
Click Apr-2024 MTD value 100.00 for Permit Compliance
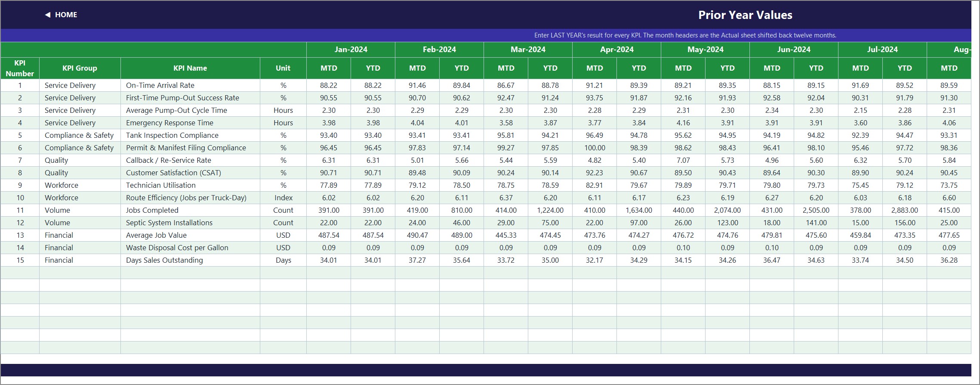(595, 148)
